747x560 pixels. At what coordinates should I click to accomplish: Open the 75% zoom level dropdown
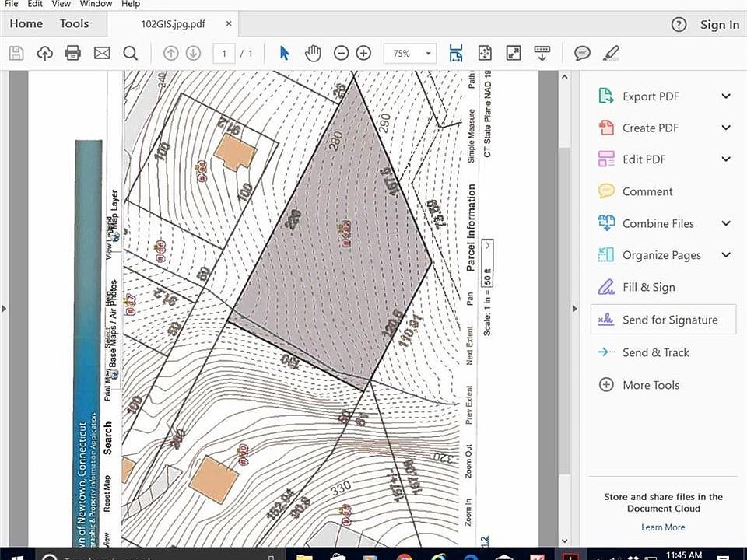pos(410,54)
